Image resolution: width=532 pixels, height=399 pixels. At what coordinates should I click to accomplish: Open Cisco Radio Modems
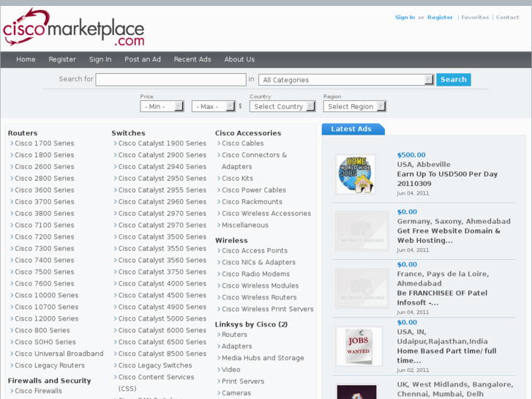coord(256,275)
